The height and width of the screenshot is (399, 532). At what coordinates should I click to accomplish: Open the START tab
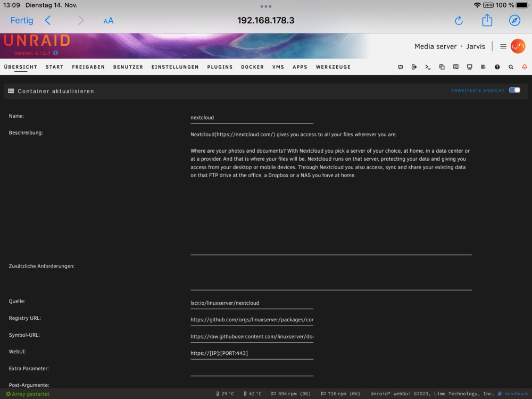(x=55, y=67)
